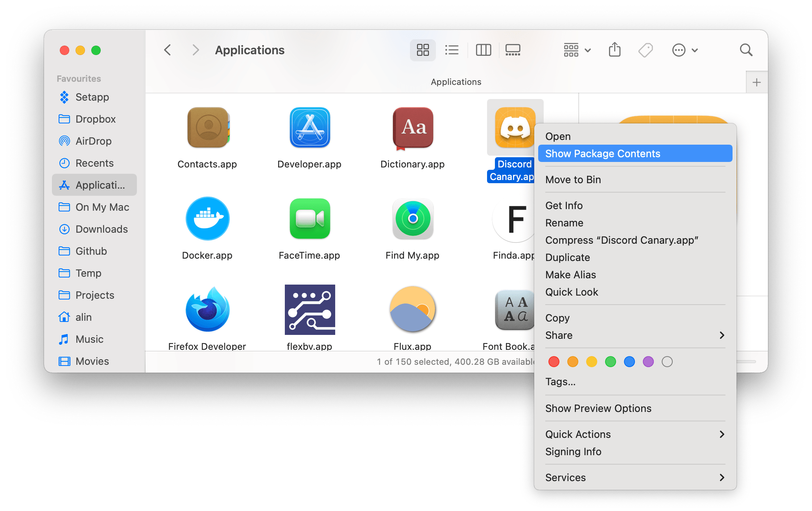Open the group-by dropdown in toolbar

577,50
